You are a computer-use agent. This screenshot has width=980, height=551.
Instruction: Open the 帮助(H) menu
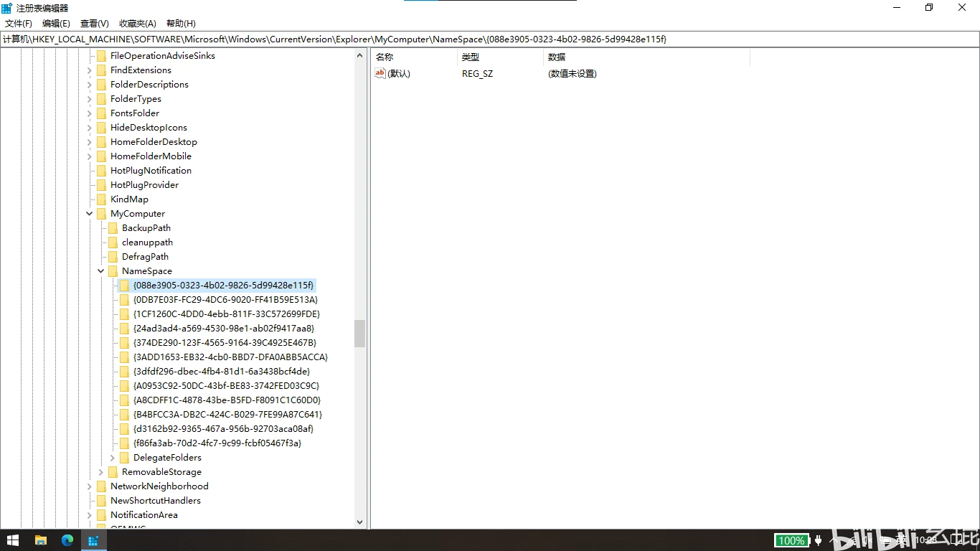[181, 24]
